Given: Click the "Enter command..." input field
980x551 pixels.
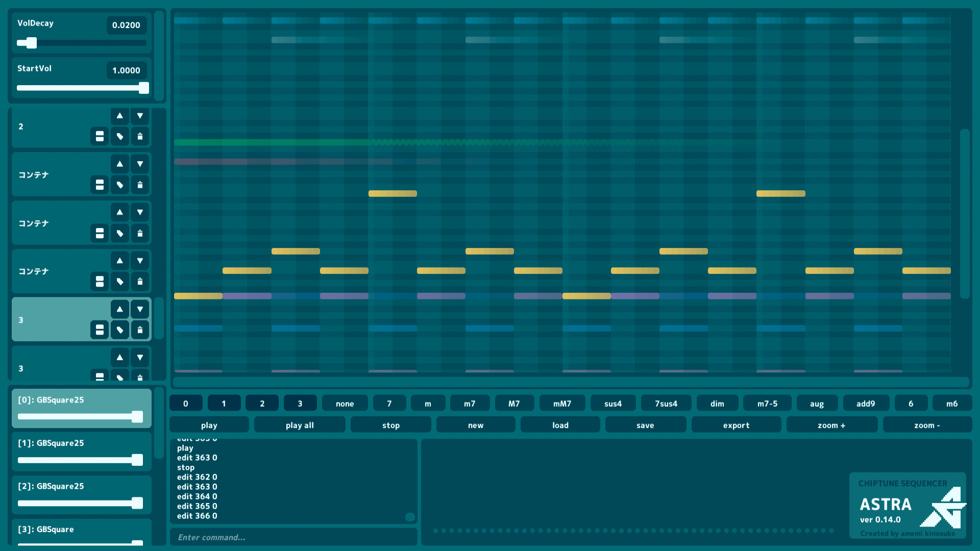Looking at the screenshot, I should pyautogui.click(x=293, y=537).
